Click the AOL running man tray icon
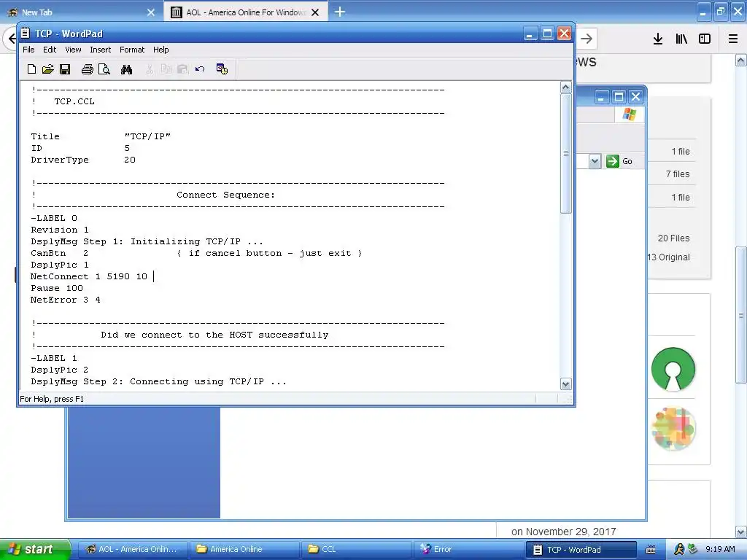Viewport: 747px width, 560px height. [x=679, y=550]
